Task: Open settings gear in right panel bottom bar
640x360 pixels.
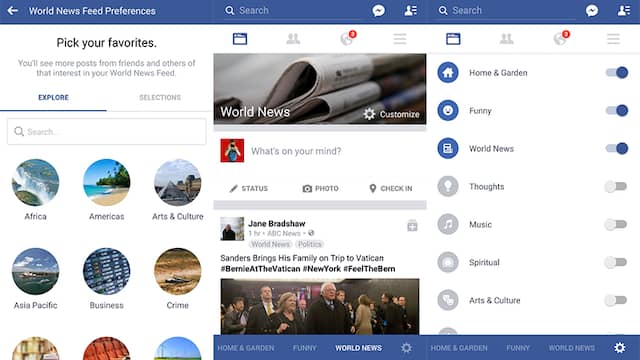Action: [x=620, y=348]
